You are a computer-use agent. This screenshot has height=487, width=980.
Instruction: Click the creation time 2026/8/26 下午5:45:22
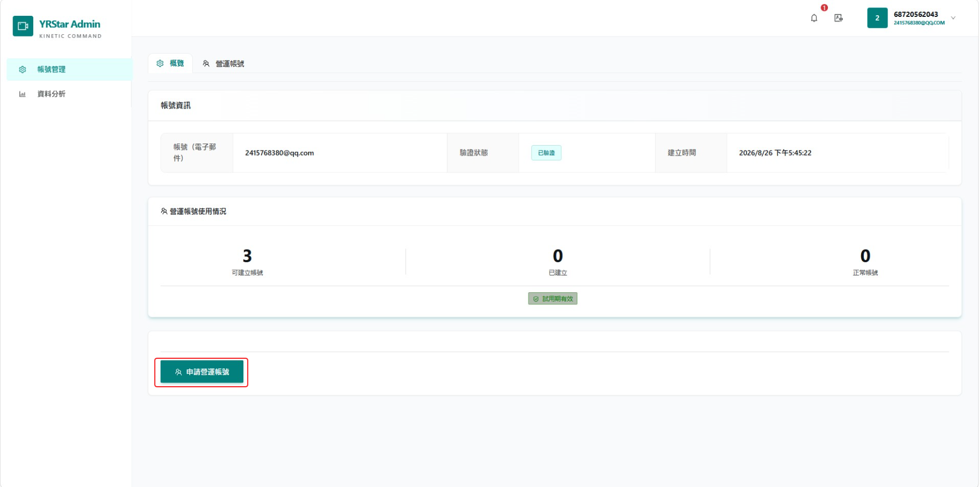(775, 153)
